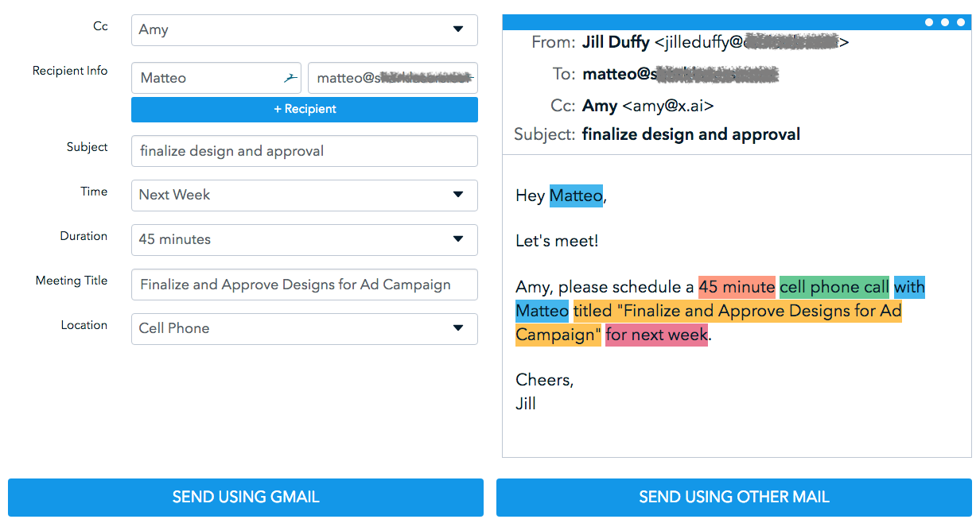Open the Duration dropdown showing 45 minutes
Viewport: 980px width, 523px height.
click(x=304, y=239)
